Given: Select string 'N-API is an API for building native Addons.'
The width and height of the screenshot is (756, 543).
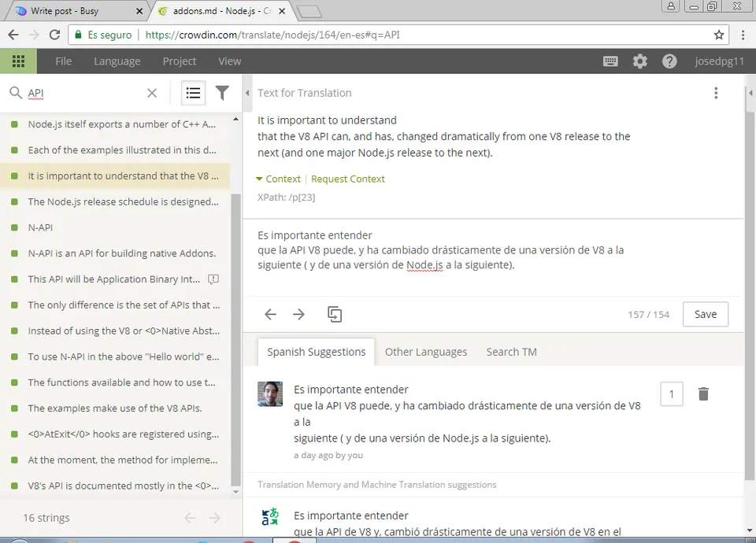Looking at the screenshot, I should click(115, 253).
